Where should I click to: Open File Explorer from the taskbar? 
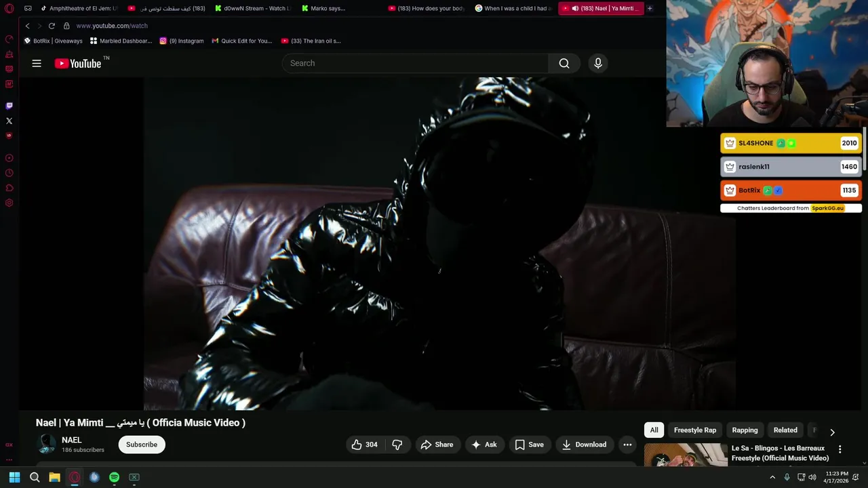click(54, 477)
